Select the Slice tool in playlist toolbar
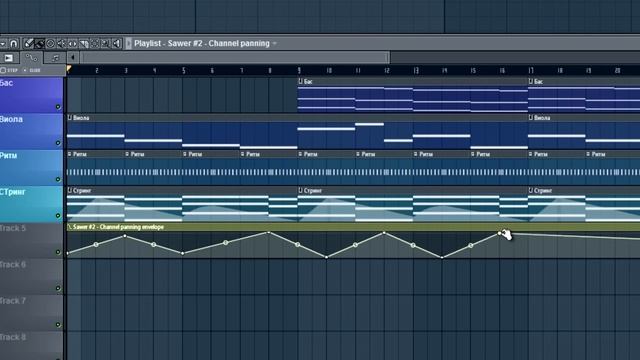The height and width of the screenshot is (360, 640). (84, 43)
